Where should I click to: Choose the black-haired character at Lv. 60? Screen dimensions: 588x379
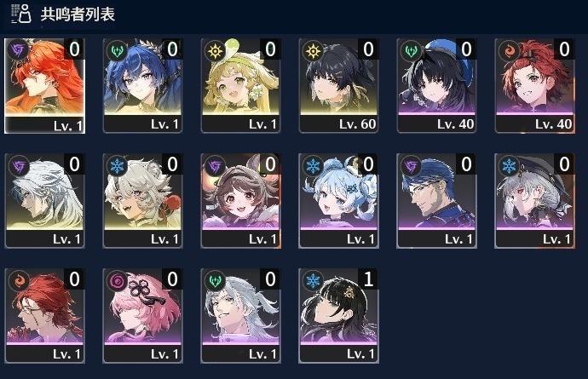point(338,85)
